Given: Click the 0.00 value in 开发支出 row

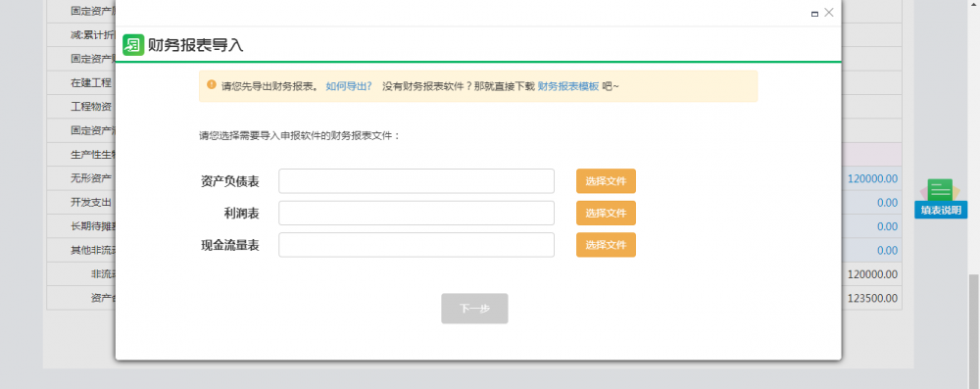Looking at the screenshot, I should point(887,203).
